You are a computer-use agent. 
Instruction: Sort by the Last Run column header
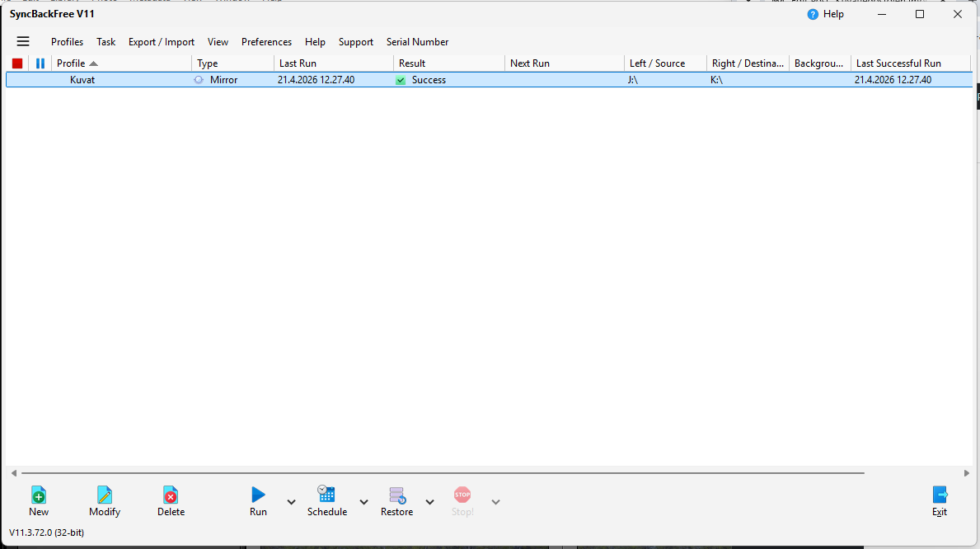[333, 63]
